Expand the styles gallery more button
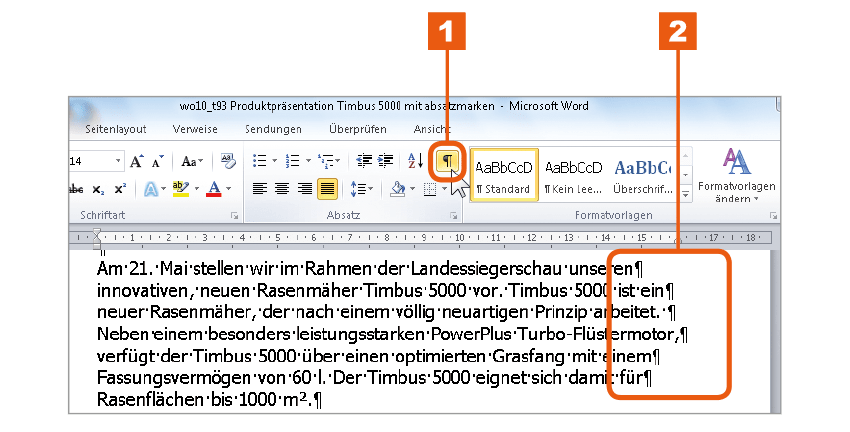The width and height of the screenshot is (850, 432). [x=686, y=194]
